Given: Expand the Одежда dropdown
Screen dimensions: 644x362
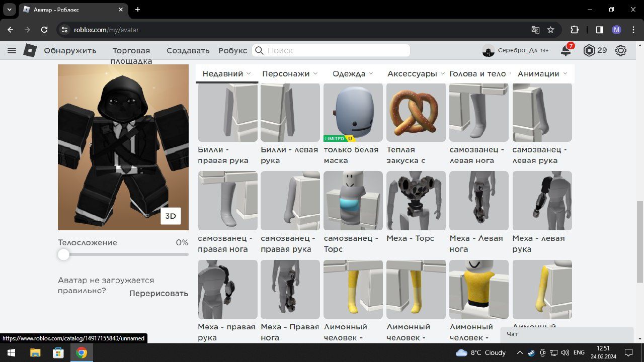Looking at the screenshot, I should point(353,73).
